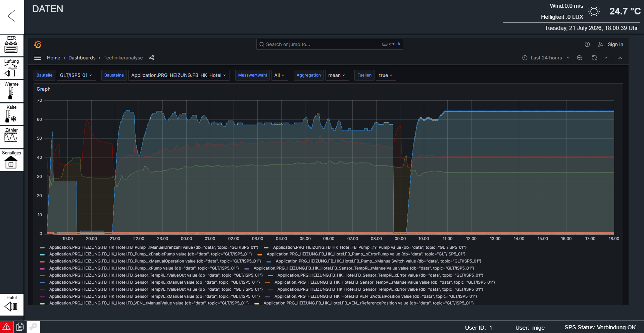Toggle FB_Pump_.rY_Pump series in legend
The height and width of the screenshot is (333, 644).
click(370, 247)
